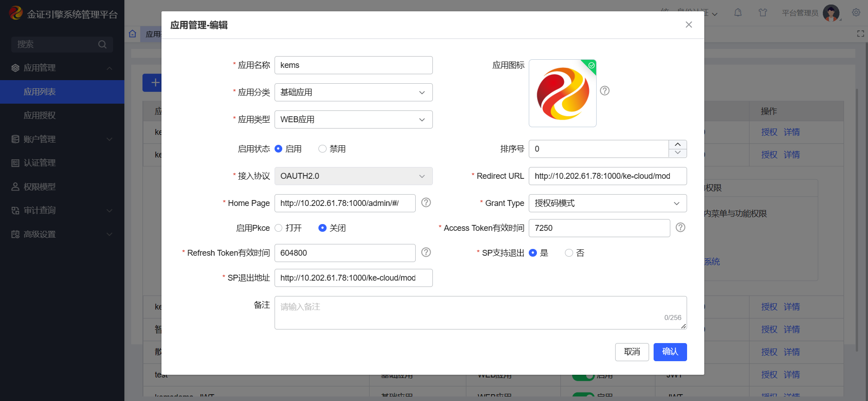The image size is (868, 401).
Task: Click the sidebar 搜索 input box
Action: pyautogui.click(x=62, y=44)
